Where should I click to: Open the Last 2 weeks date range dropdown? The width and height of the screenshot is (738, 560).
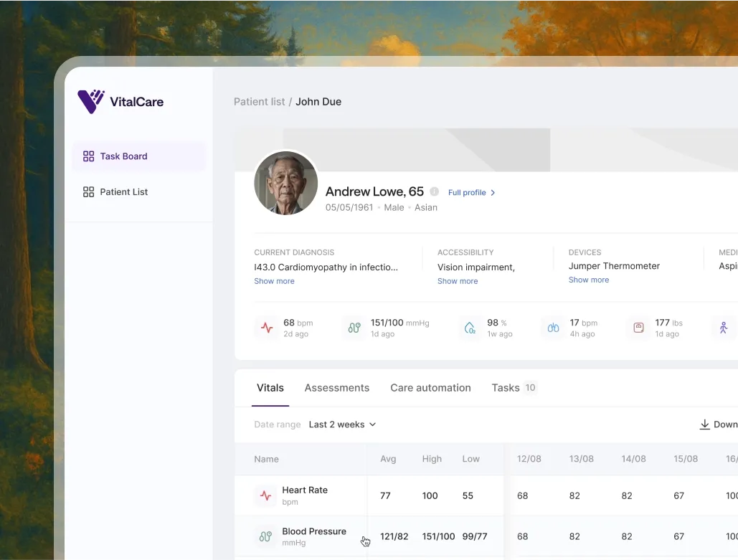[x=342, y=424]
